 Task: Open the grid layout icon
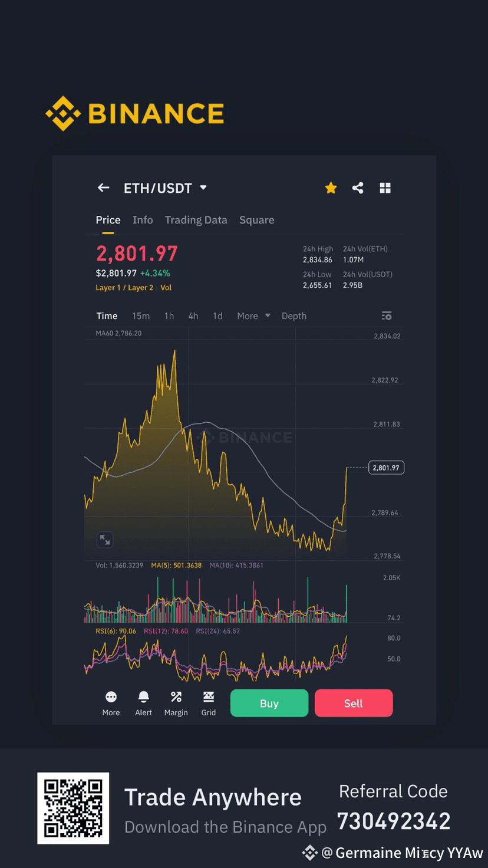(385, 188)
